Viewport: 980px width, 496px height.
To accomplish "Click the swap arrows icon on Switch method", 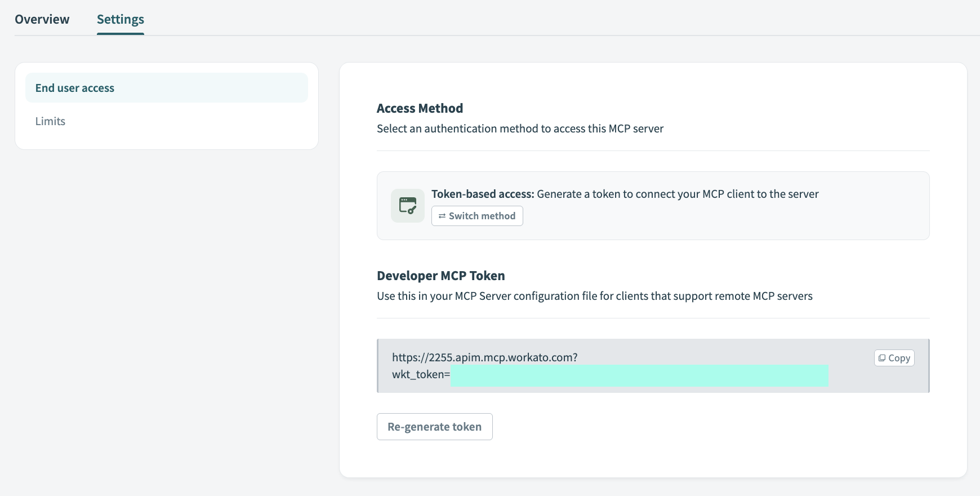I will click(442, 216).
